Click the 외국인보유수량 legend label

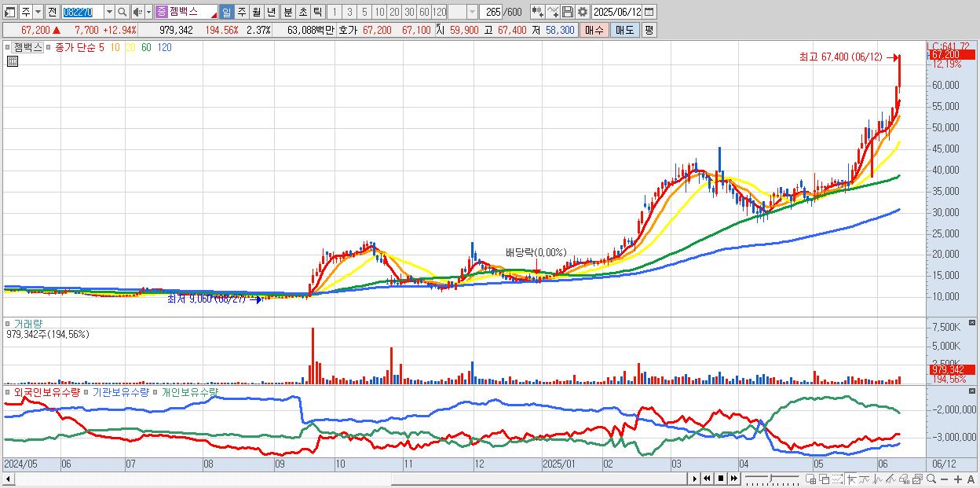[46, 391]
